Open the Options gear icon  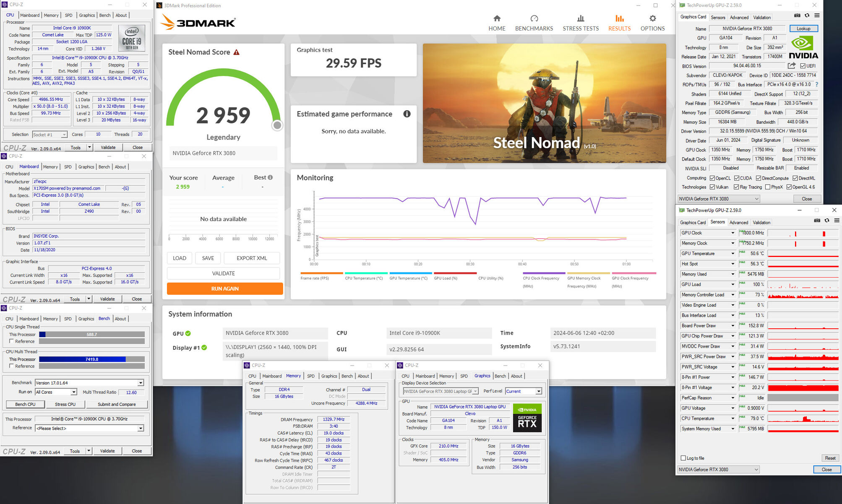pos(652,18)
